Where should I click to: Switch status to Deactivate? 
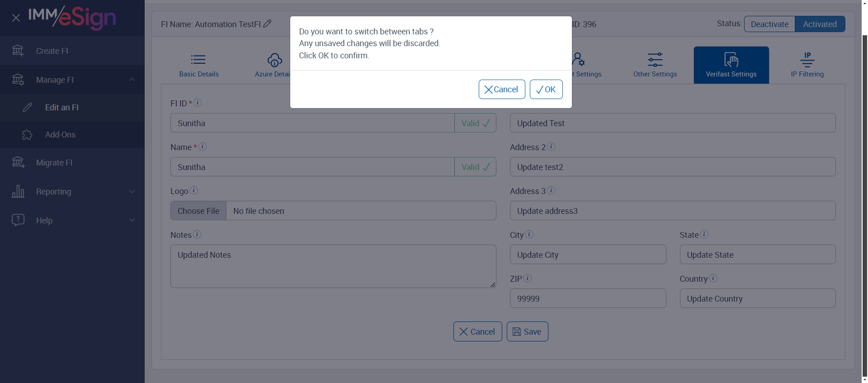coord(769,24)
